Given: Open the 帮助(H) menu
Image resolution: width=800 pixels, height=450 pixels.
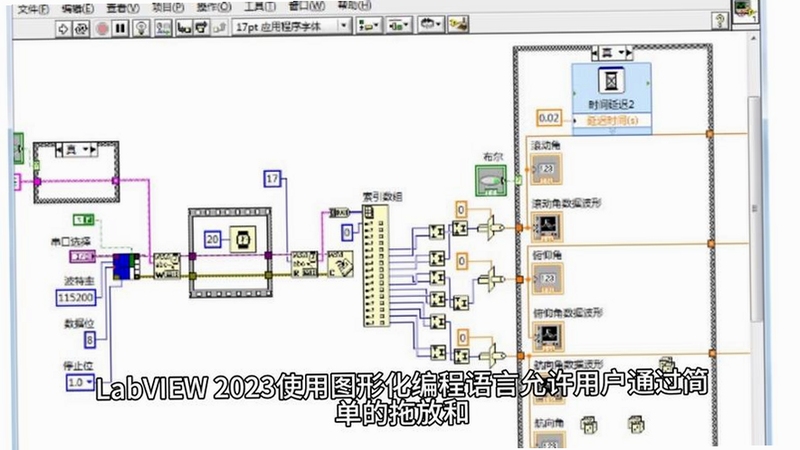Looking at the screenshot, I should coord(354,6).
